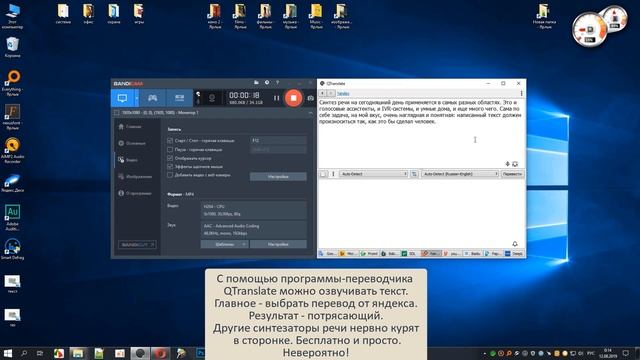This screenshot has width=640, height=360.
Task: Open Windows taskbar search
Action: click(24, 353)
